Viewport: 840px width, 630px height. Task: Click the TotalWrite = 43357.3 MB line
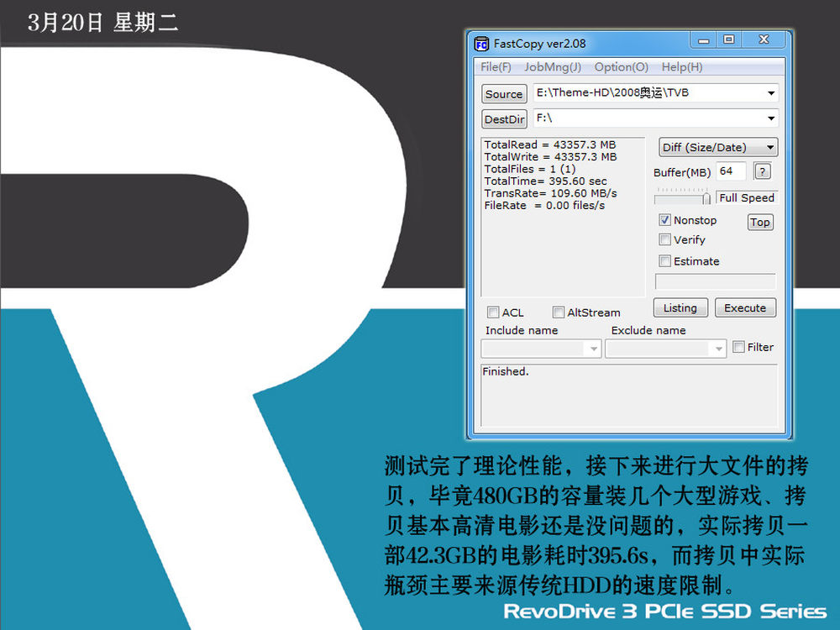pos(551,157)
